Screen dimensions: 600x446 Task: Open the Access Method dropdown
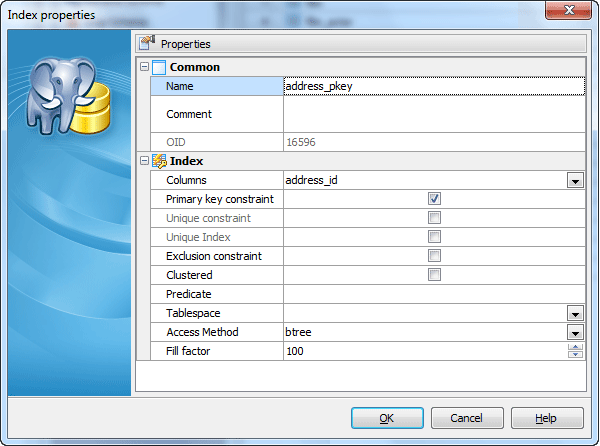point(575,332)
